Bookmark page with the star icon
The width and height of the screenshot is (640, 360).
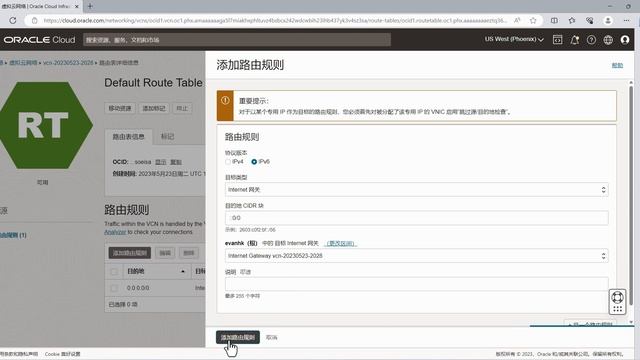click(x=533, y=20)
